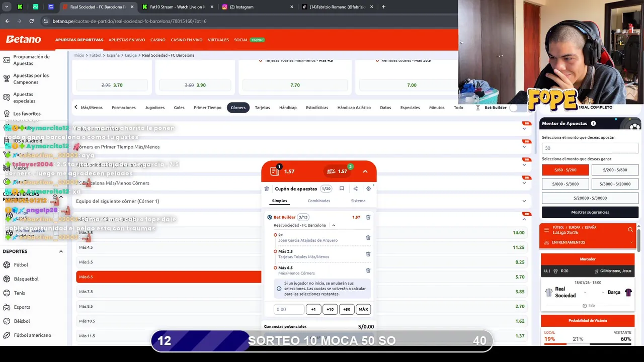Switch to Instagram browser tab
Screen dimensions: 644x362
click(x=257, y=7)
